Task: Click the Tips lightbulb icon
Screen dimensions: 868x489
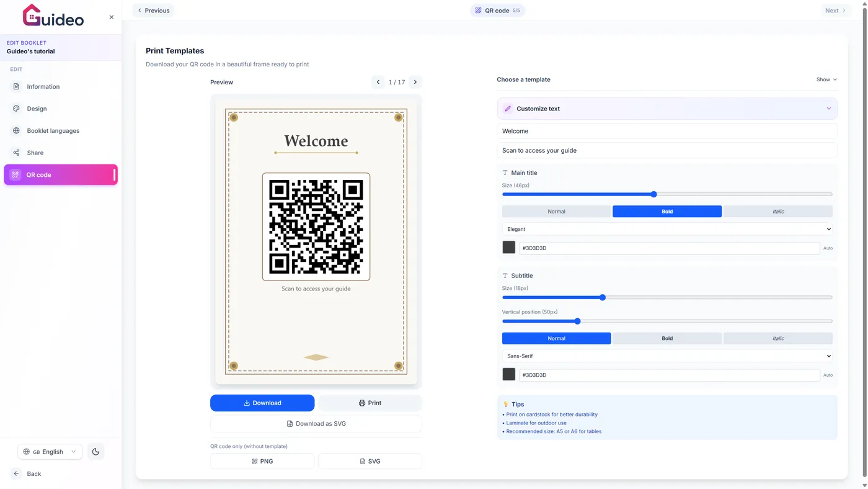Action: coord(505,404)
